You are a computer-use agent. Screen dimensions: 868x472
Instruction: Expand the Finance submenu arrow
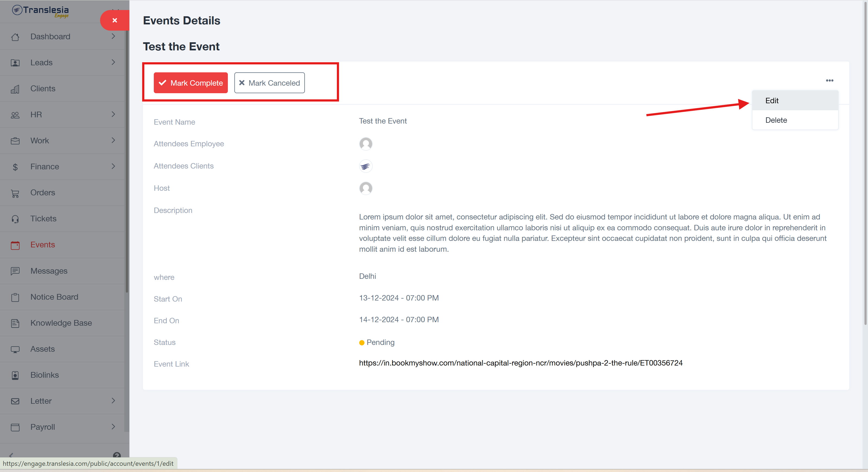tap(113, 166)
